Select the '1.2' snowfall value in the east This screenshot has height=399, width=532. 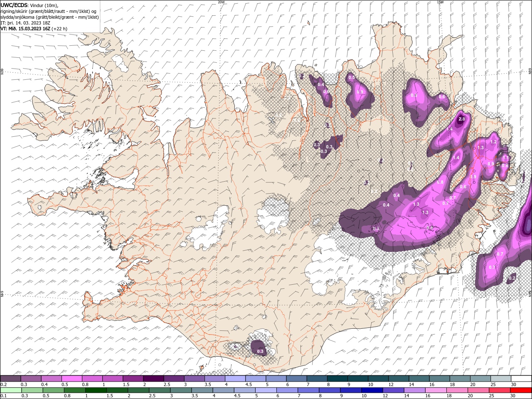493,142
